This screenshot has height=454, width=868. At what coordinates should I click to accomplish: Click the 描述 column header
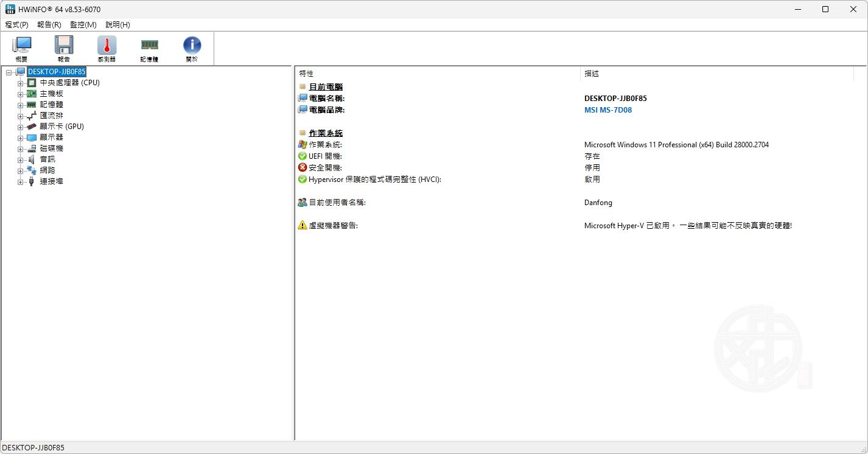[x=717, y=74]
